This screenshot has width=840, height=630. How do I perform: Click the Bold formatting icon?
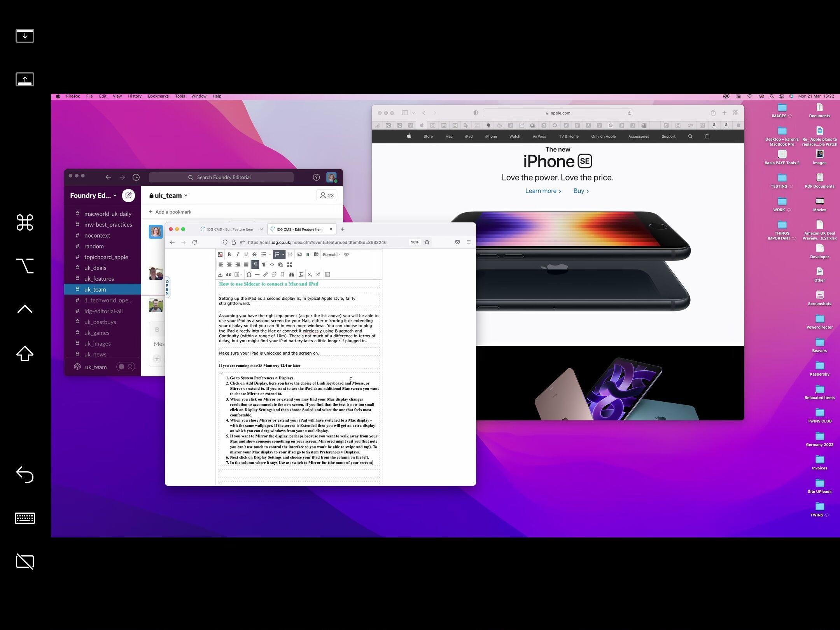[x=229, y=254]
